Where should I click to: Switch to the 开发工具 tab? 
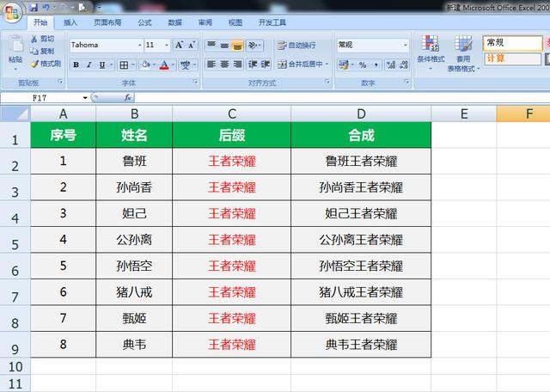[x=272, y=23]
